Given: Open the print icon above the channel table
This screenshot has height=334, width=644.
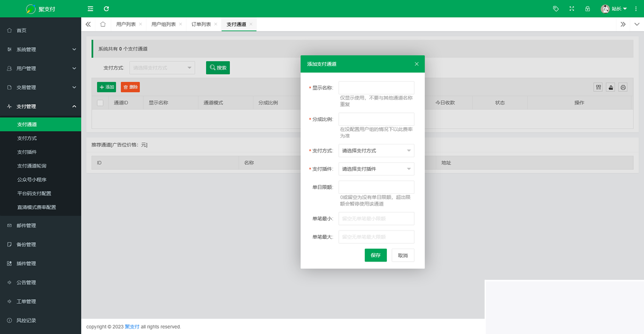Looking at the screenshot, I should (623, 87).
